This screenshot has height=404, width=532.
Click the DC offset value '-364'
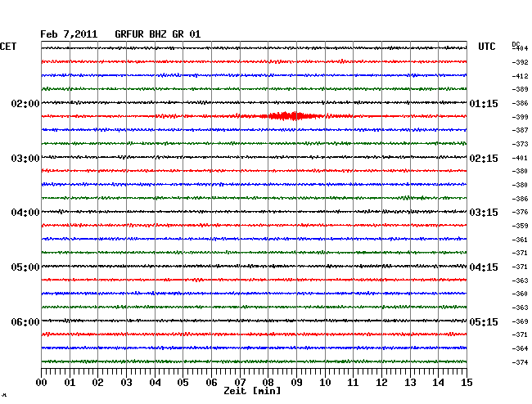click(x=520, y=348)
